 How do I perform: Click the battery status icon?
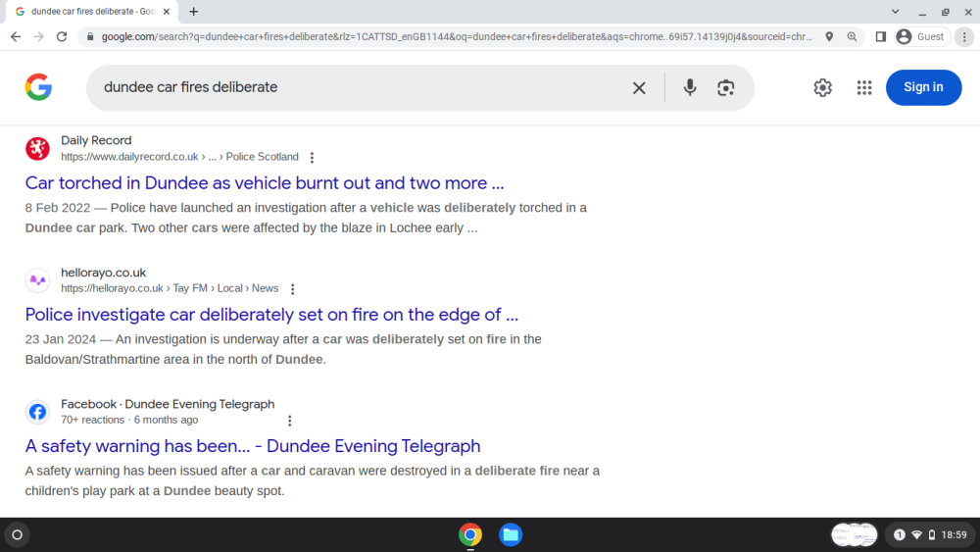932,534
